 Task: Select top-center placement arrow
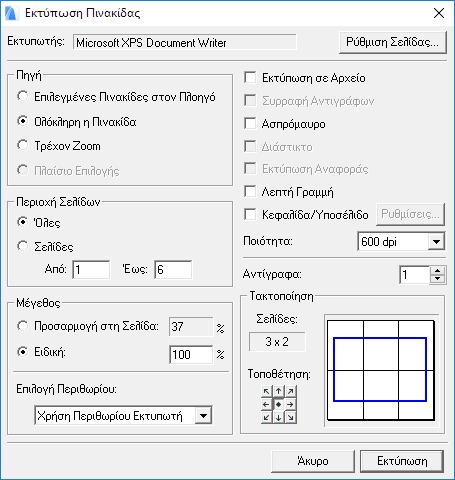[x=279, y=392]
